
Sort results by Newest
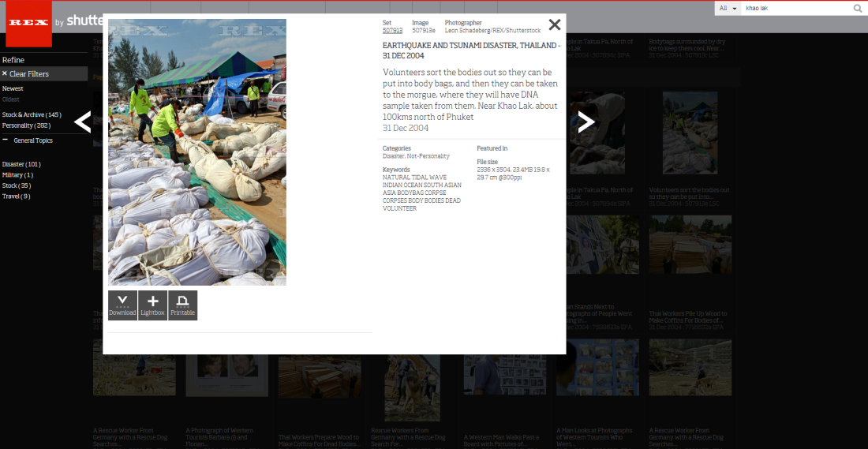point(13,88)
